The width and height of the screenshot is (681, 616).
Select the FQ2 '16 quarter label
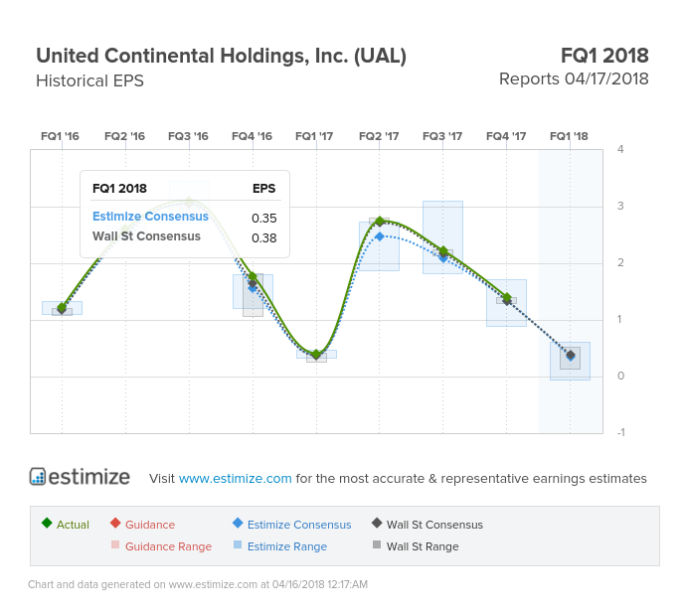[124, 136]
